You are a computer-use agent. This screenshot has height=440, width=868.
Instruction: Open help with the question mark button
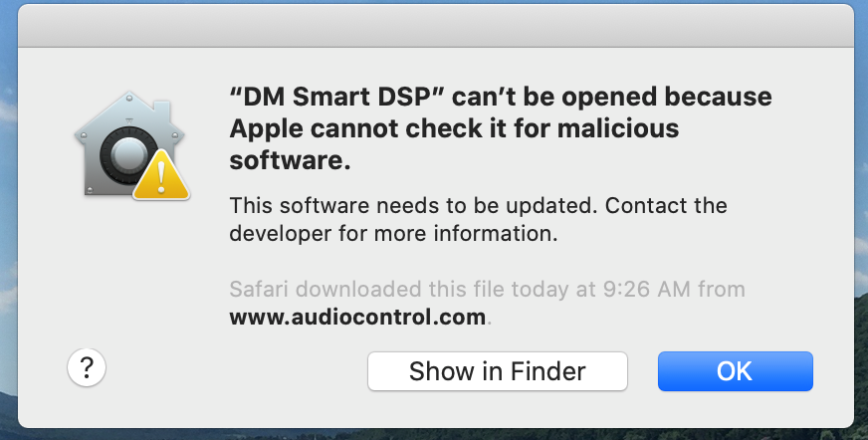(x=87, y=367)
